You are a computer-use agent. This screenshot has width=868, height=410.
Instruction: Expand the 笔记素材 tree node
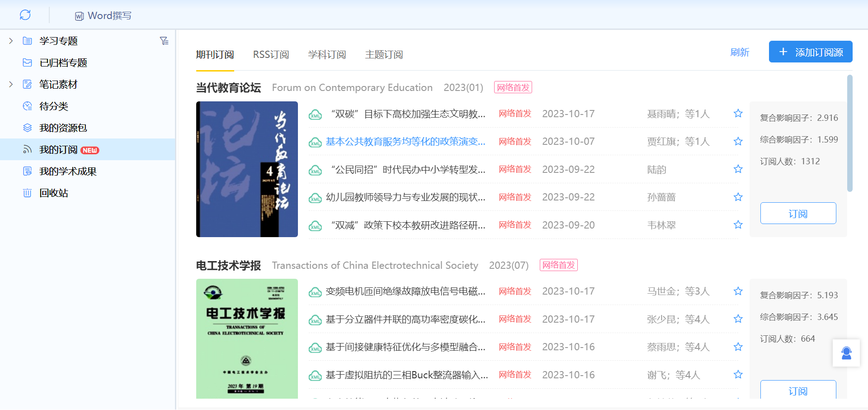coord(11,85)
